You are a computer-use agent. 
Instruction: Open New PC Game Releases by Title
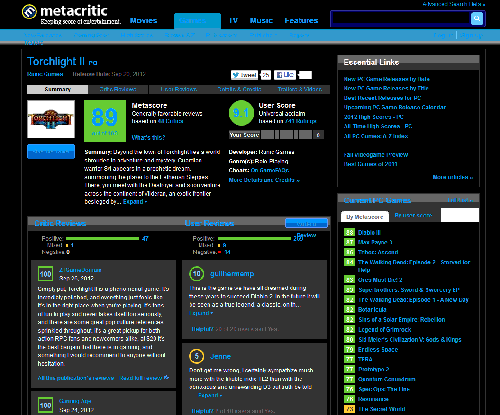point(386,88)
